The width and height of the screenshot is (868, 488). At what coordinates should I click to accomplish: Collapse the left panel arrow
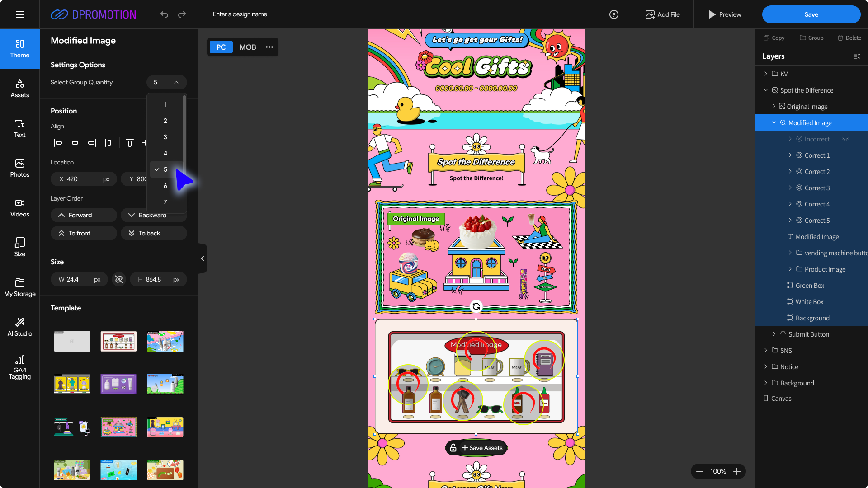(x=203, y=258)
